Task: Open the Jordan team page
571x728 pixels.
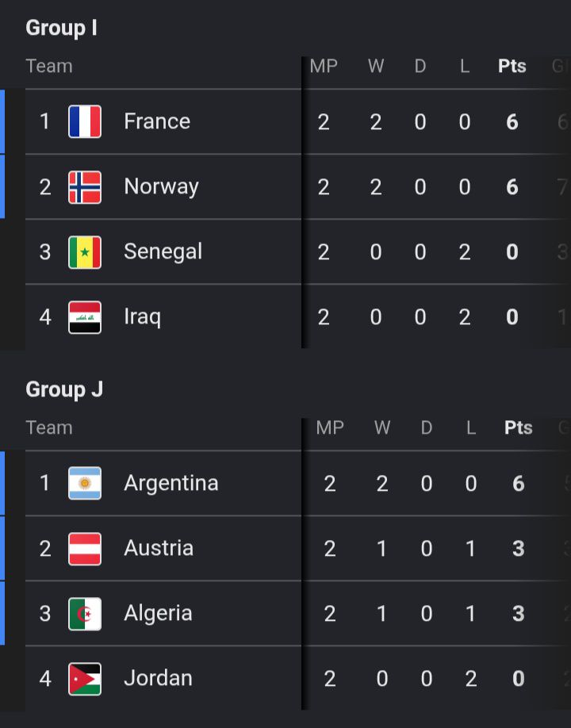Action: (158, 678)
